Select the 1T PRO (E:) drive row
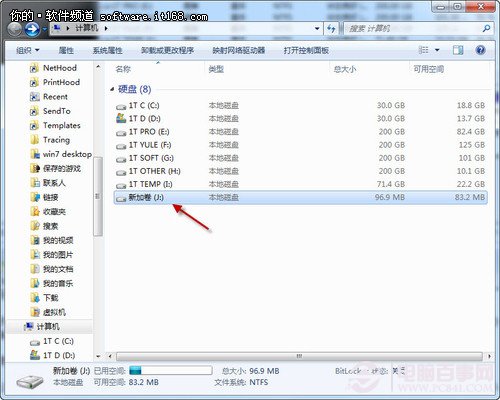The image size is (500, 400). click(300, 132)
